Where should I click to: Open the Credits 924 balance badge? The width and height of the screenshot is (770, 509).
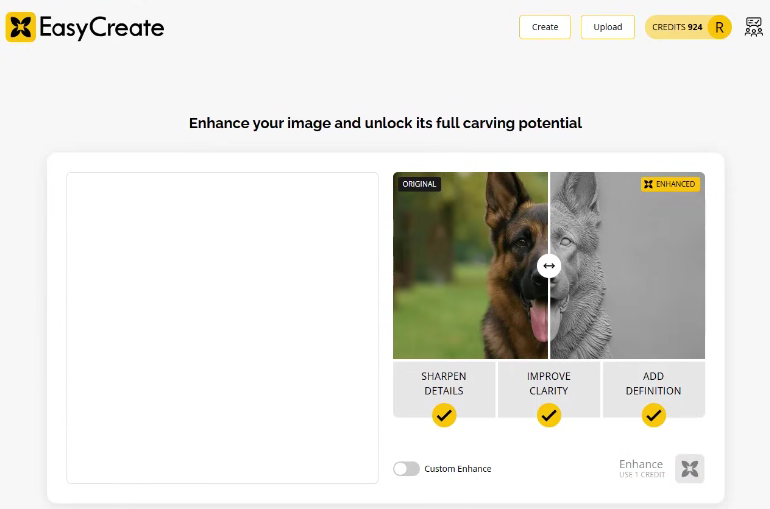[x=677, y=27]
